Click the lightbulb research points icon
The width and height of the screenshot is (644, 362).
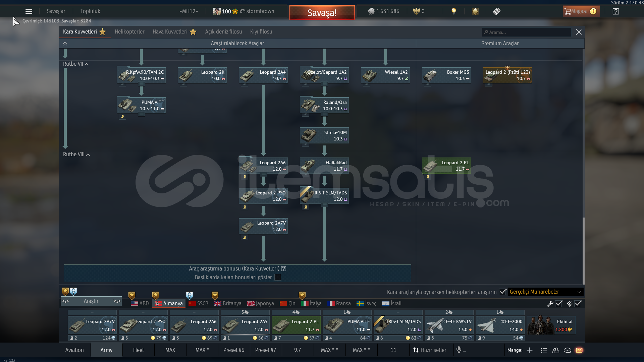click(x=453, y=11)
